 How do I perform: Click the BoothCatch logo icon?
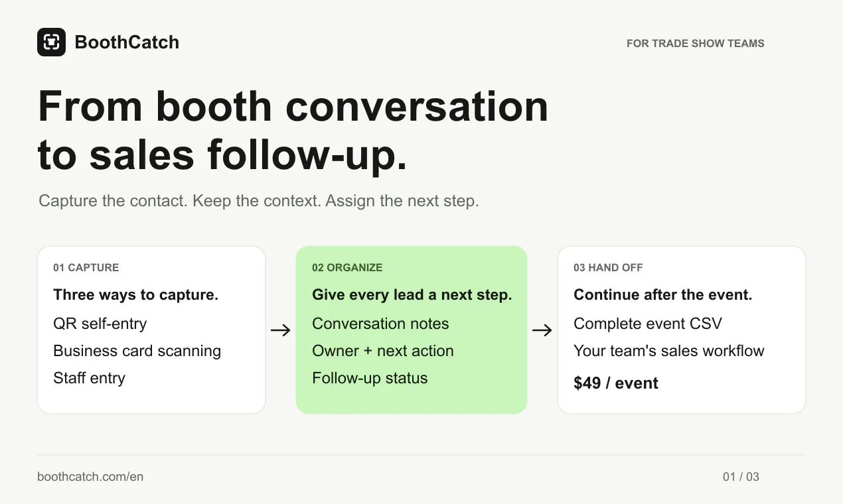[51, 42]
